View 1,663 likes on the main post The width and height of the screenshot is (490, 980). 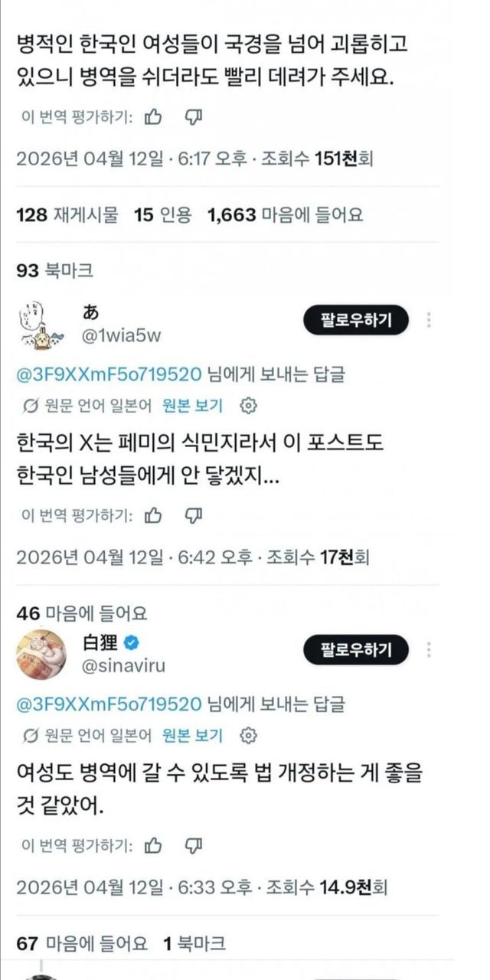[285, 215]
